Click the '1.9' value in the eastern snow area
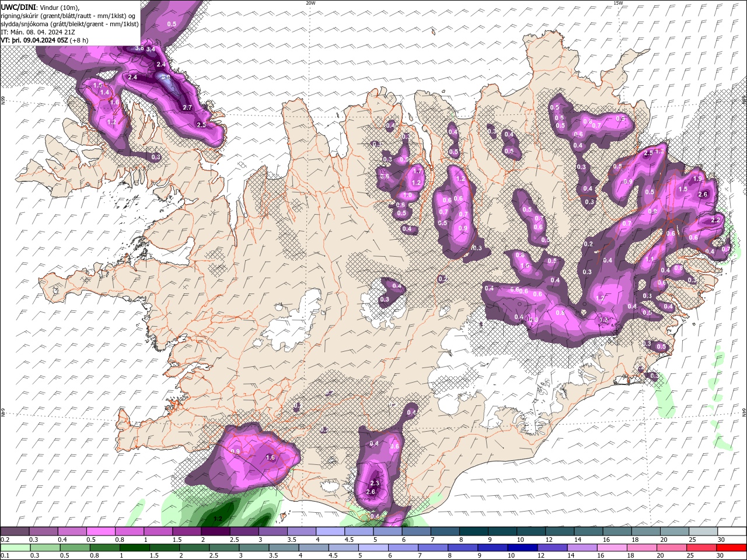The height and width of the screenshot is (560, 747). pos(697,178)
